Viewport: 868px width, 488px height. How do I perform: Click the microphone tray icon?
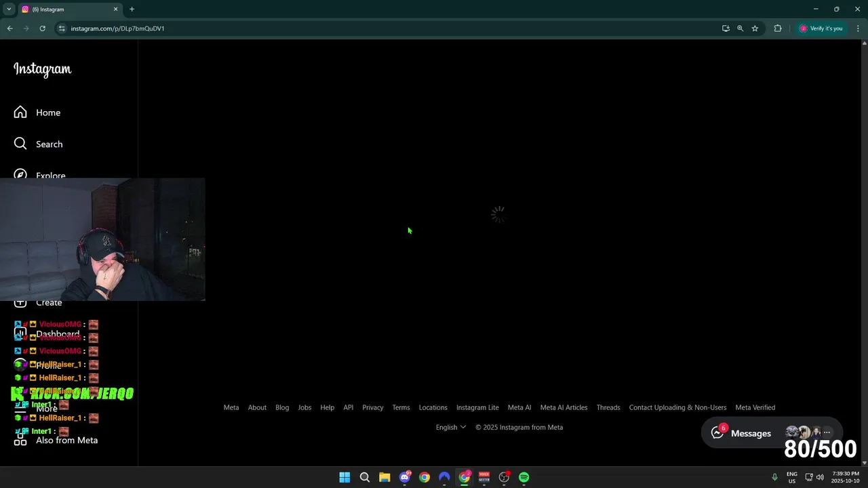pos(774,477)
